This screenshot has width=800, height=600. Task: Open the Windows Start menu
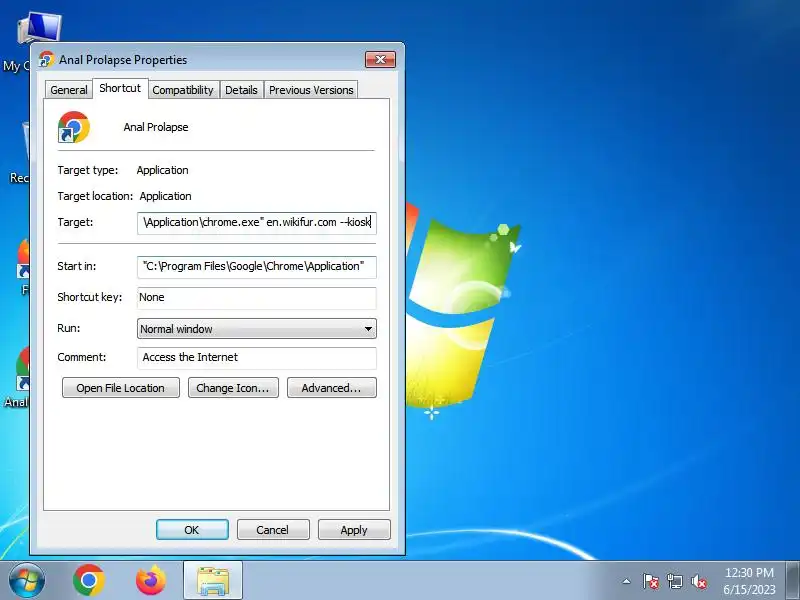click(27, 580)
